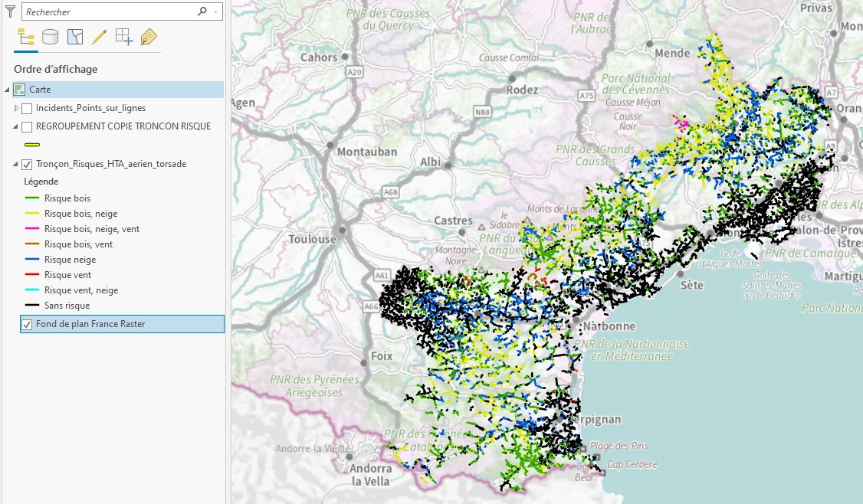This screenshot has height=504, width=863.
Task: Select the Risque bois legend label
Action: (x=67, y=198)
